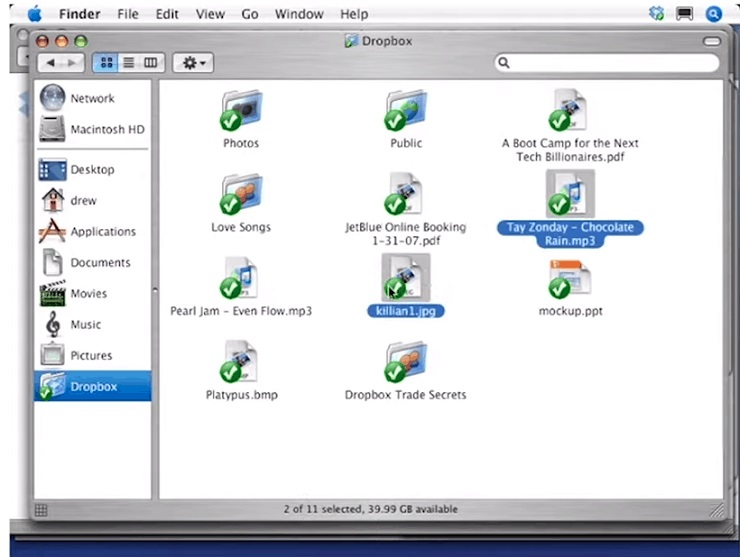Click the "Public" folder name label
The image size is (740, 557).
click(x=406, y=143)
